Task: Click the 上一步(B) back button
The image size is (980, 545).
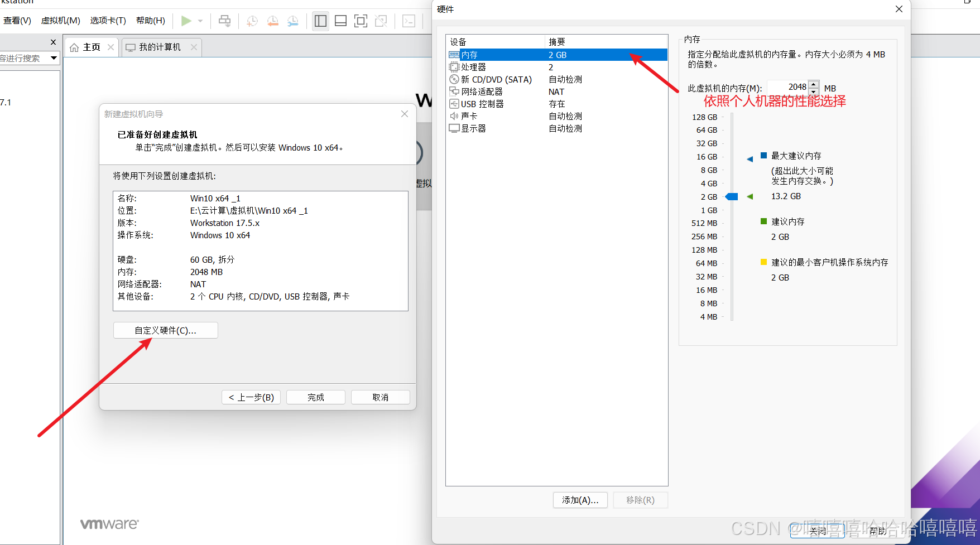Action: pyautogui.click(x=251, y=397)
